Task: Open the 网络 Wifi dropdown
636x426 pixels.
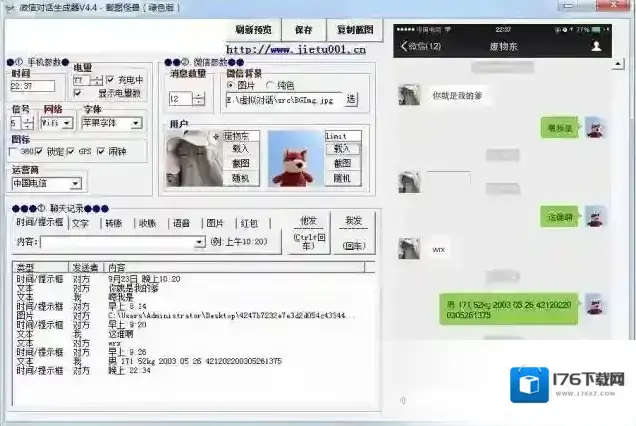Action: [67, 123]
